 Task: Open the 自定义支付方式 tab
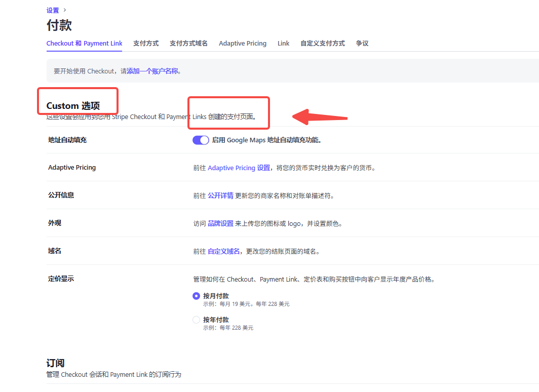[322, 43]
